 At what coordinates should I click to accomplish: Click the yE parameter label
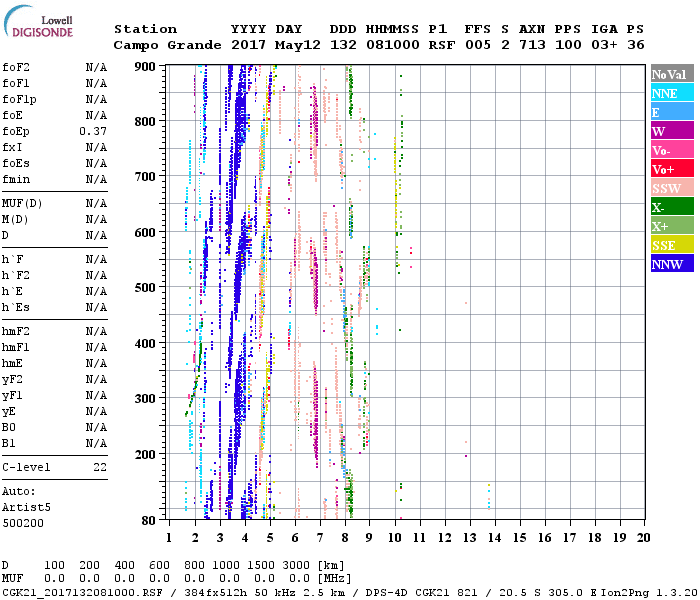click(x=9, y=412)
